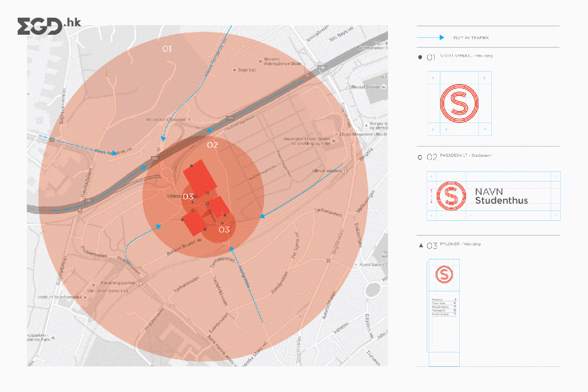Click the Ole-Johan Dahls Hus label
588x392 pixels.
(107, 291)
